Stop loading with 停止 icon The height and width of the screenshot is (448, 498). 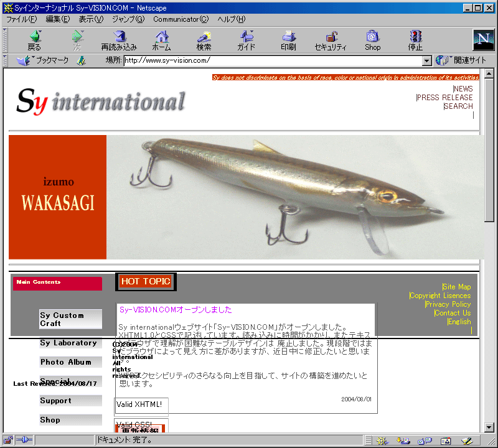tap(415, 40)
